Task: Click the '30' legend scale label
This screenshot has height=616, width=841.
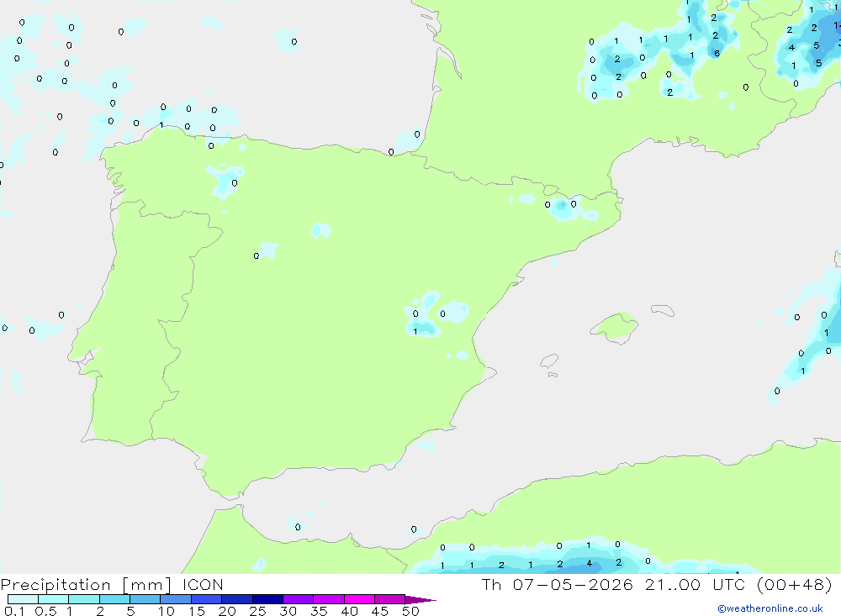Action: click(288, 611)
